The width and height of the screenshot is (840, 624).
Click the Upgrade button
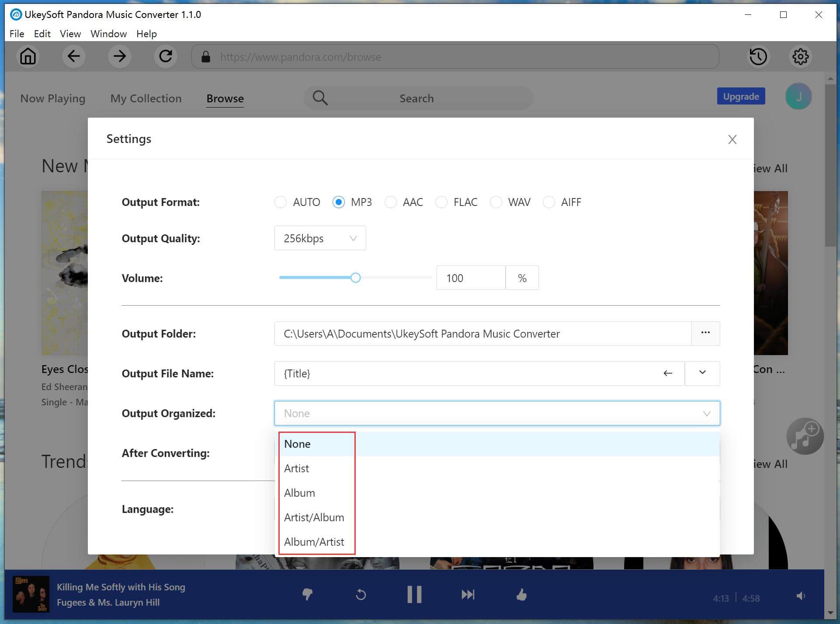[741, 96]
